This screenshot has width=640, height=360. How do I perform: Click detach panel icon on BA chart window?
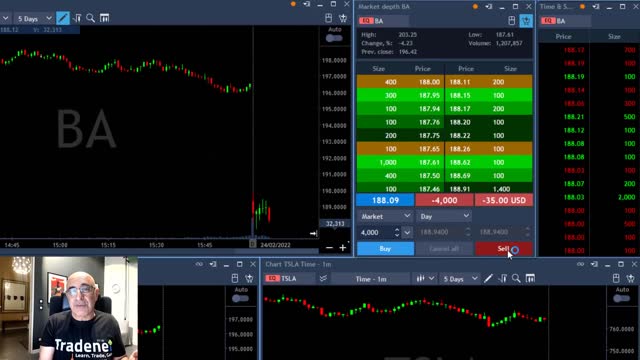pos(307,4)
